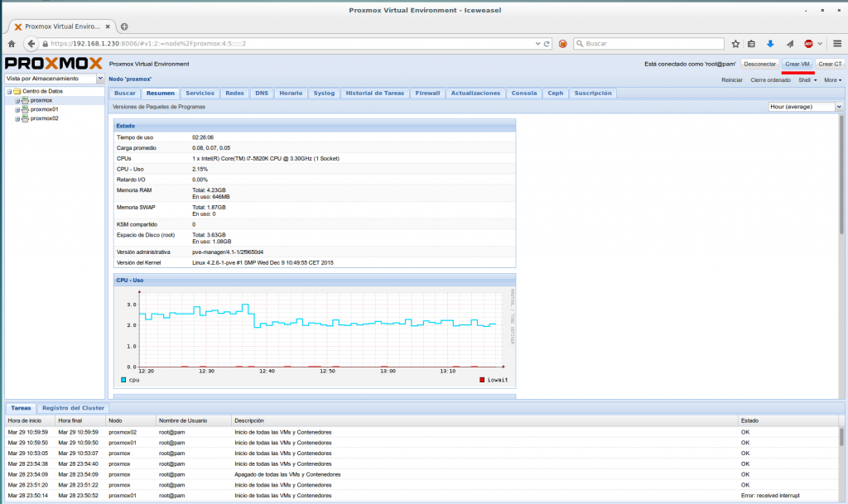Screen dimensions: 848x504
Task: Reload the page with the reload icon
Action: 547,44
